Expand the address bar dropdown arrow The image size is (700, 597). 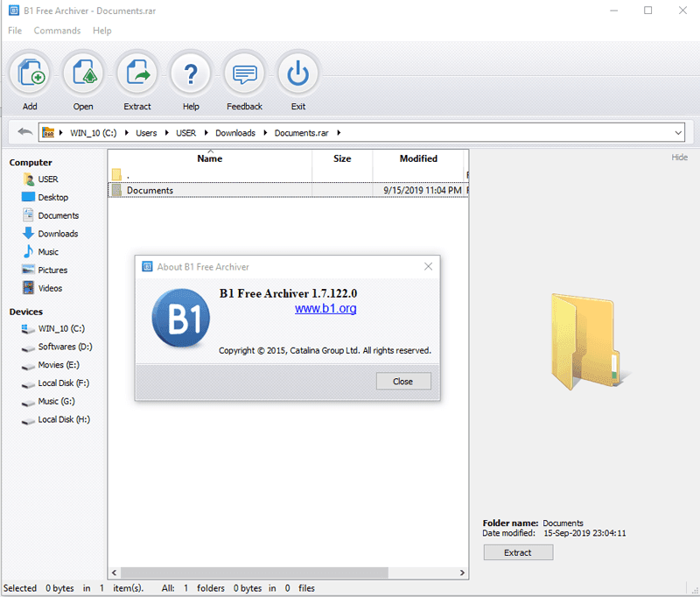tap(678, 132)
